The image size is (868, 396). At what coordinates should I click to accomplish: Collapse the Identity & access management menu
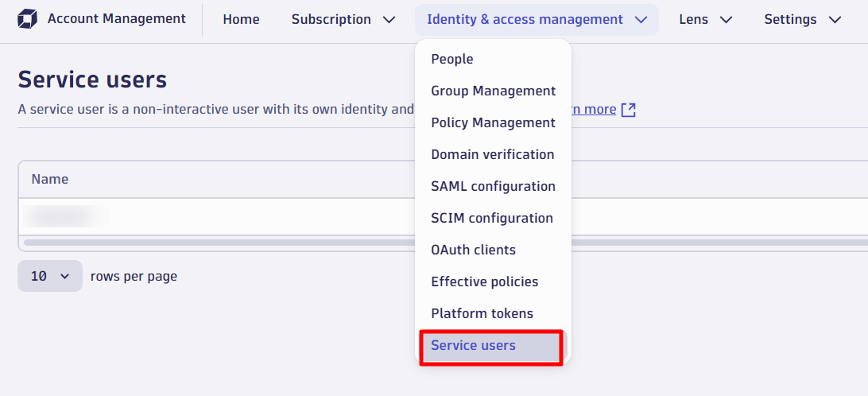point(537,19)
